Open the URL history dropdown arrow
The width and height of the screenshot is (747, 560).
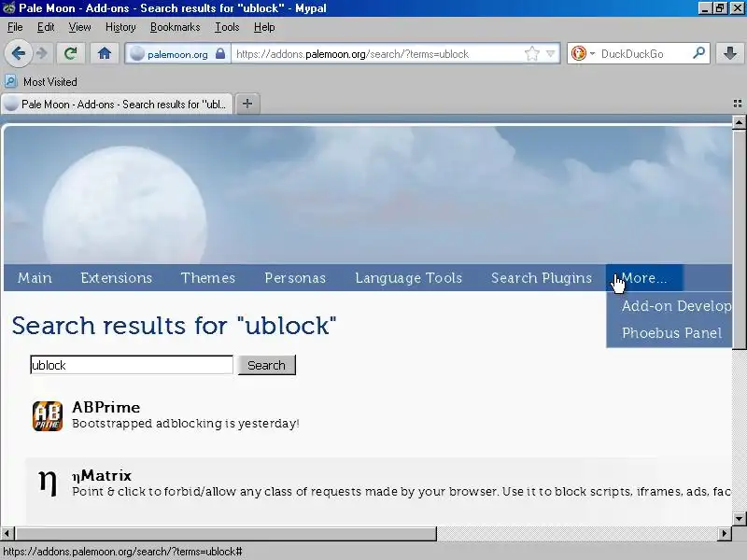pyautogui.click(x=551, y=53)
